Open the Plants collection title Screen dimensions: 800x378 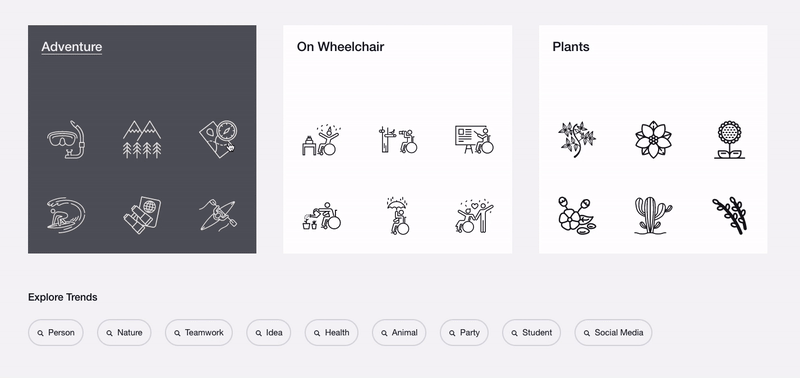570,47
